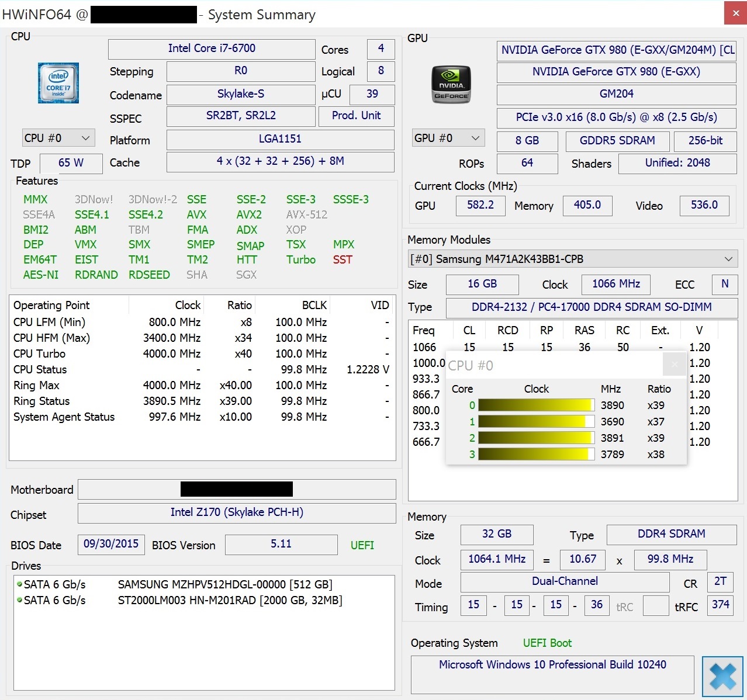Viewport: 747px width, 700px height.
Task: Click the SSPEC SR2BT, SR2L2 field
Action: click(x=241, y=116)
